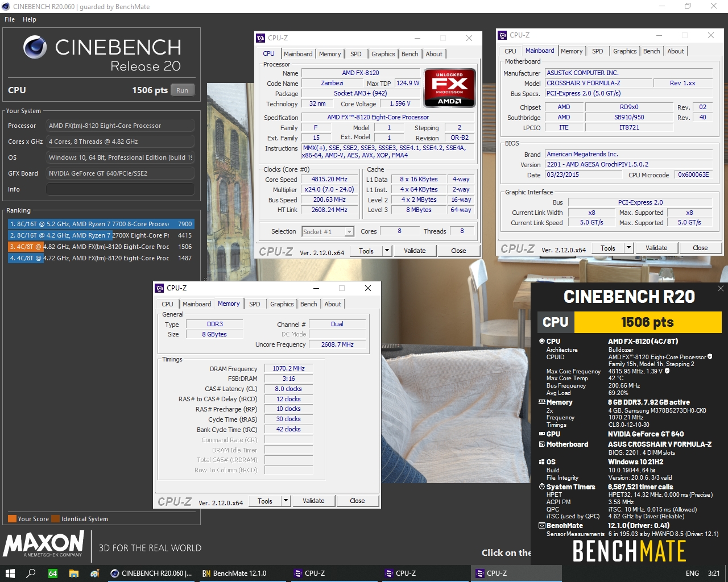
Task: Click the Motherboard section icon in BenchMate overlay
Action: [542, 444]
